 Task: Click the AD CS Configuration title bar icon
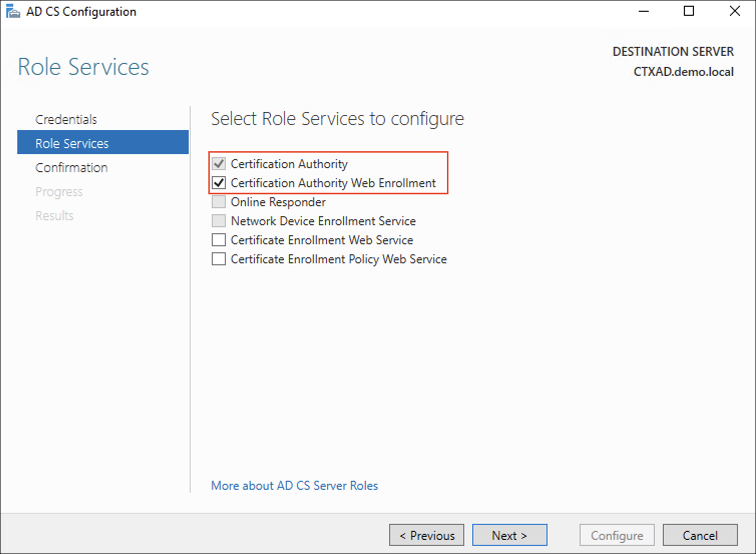click(x=13, y=12)
